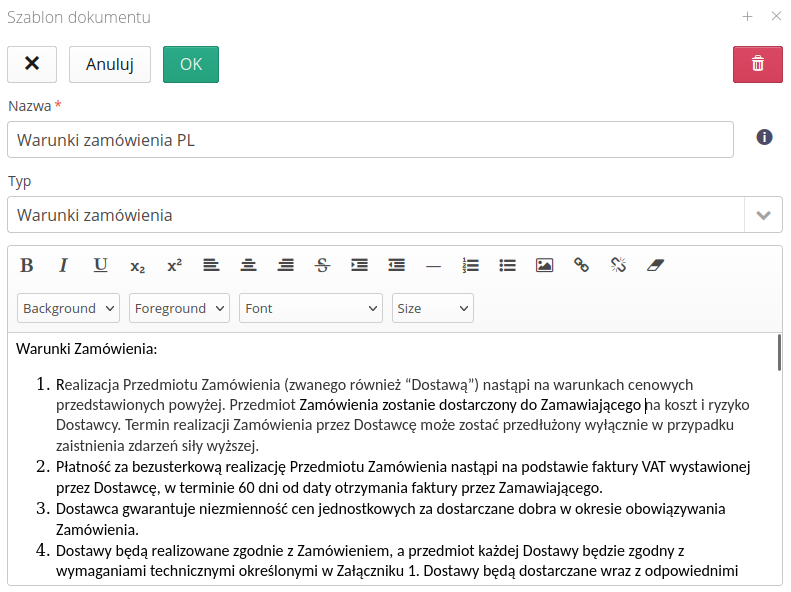
Task: Remove formatting with the eraser icon
Action: (655, 265)
